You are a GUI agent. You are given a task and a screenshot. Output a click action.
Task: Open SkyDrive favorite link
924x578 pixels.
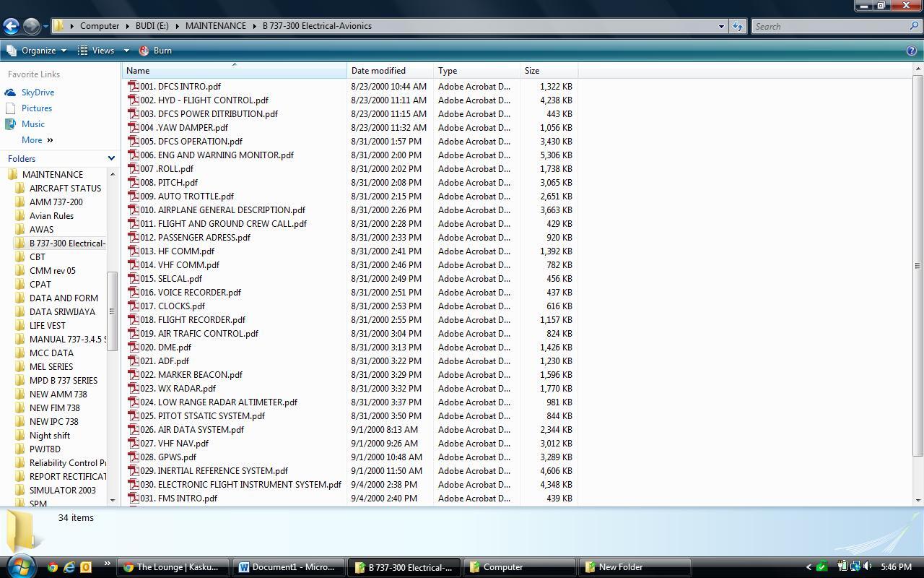[x=38, y=92]
